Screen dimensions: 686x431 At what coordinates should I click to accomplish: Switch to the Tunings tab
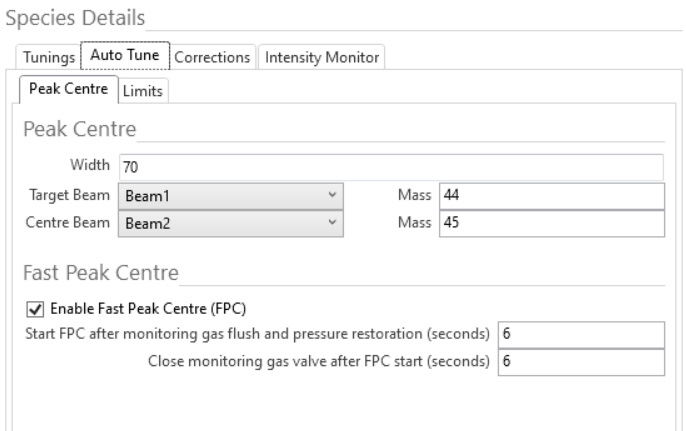[x=46, y=58]
